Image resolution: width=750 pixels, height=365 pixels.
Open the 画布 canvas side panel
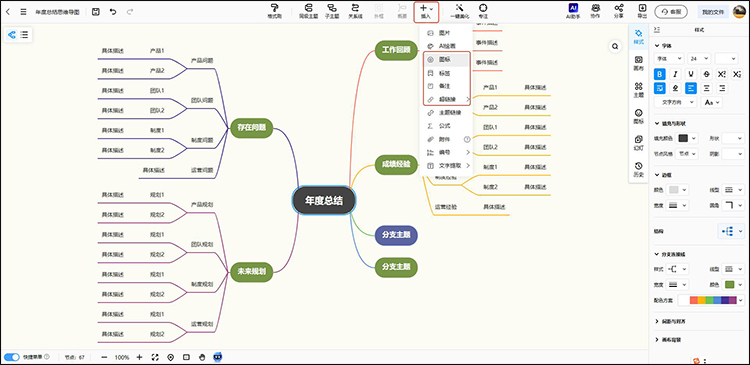[639, 63]
